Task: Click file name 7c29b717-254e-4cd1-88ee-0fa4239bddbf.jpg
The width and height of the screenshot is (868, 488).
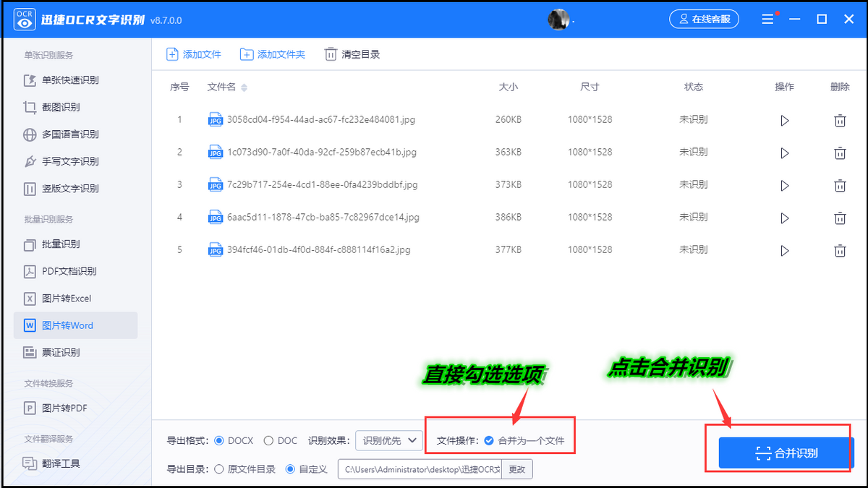Action: (323, 184)
